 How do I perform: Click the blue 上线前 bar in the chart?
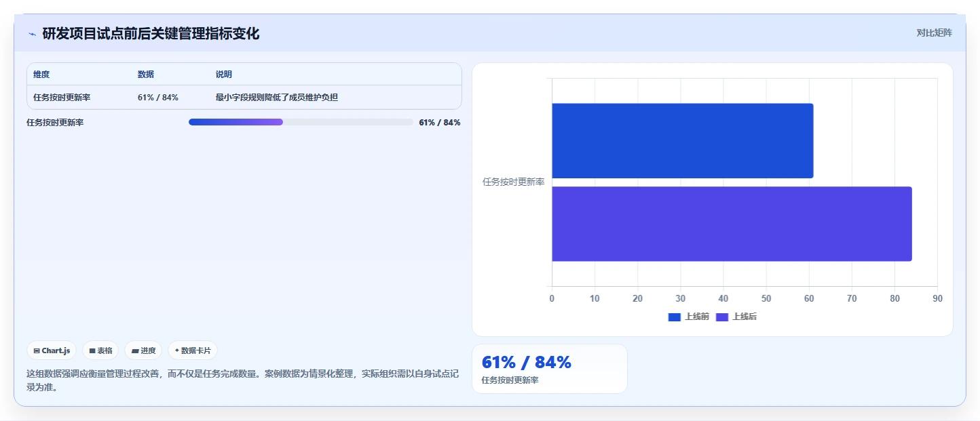click(x=682, y=141)
